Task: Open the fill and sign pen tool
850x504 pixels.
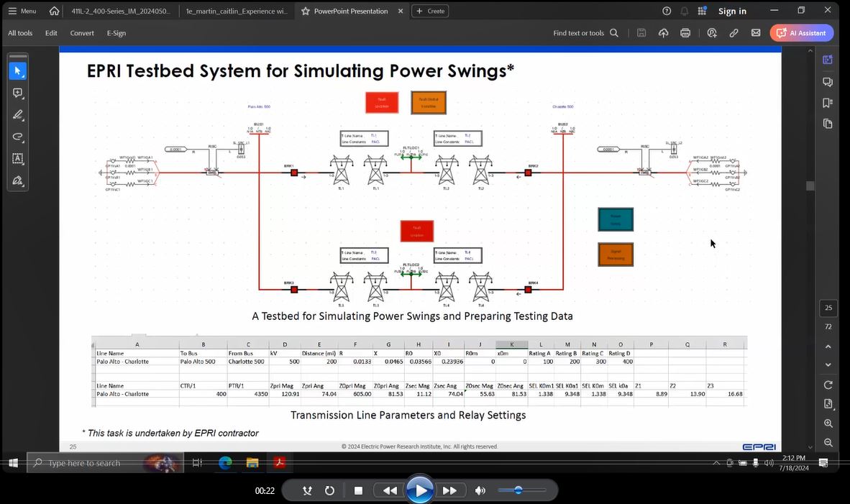Action: click(18, 180)
